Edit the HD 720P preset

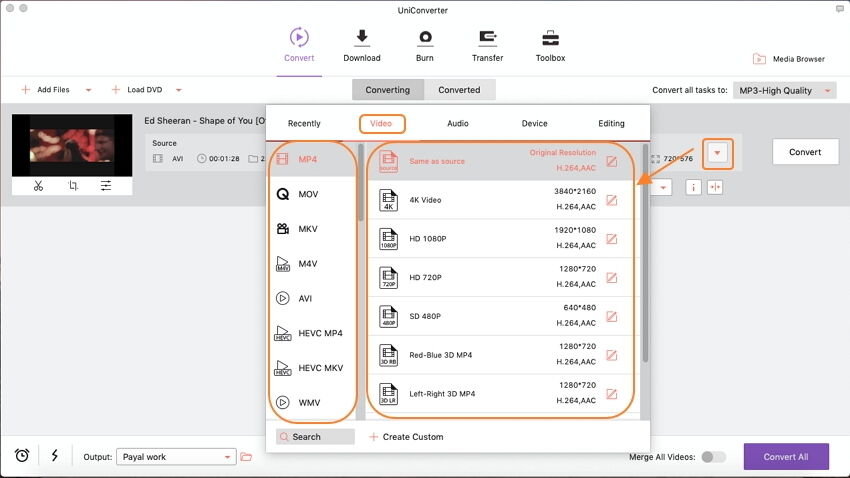[611, 277]
